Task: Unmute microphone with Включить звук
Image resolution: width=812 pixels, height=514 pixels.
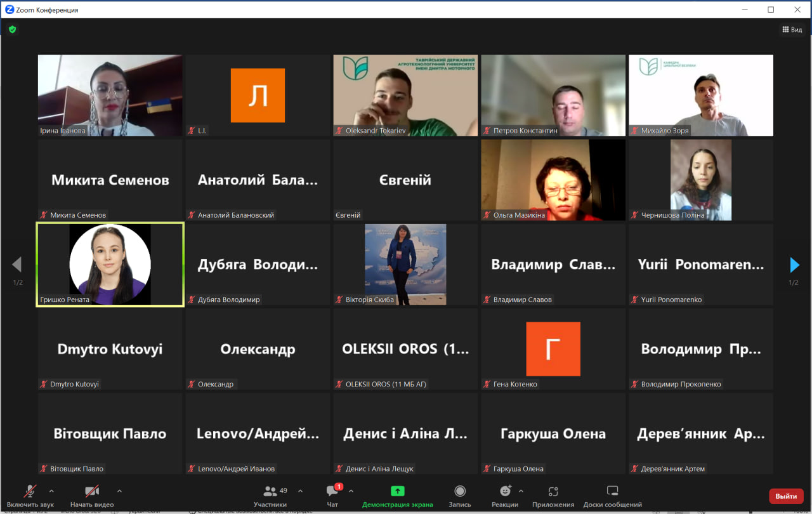Action: [x=30, y=495]
